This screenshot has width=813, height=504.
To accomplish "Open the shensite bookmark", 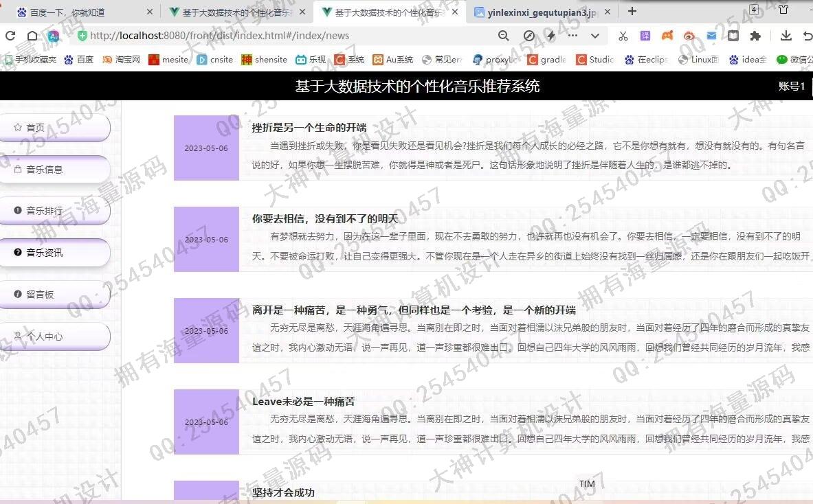I will coord(265,60).
